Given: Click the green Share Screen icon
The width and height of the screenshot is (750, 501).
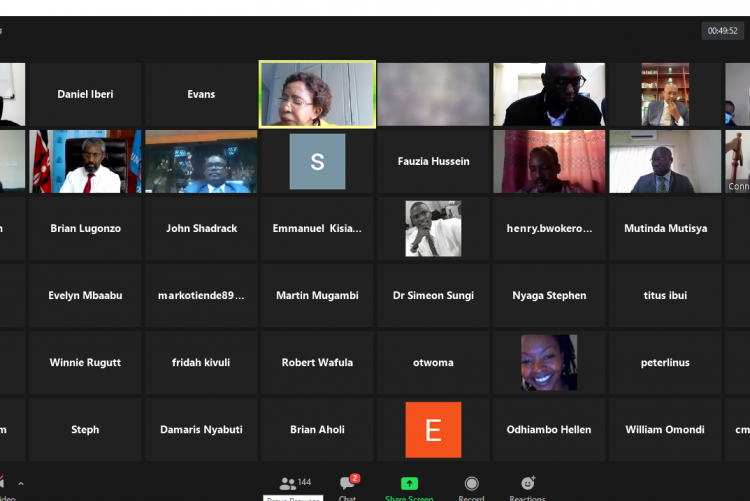Looking at the screenshot, I should [409, 484].
